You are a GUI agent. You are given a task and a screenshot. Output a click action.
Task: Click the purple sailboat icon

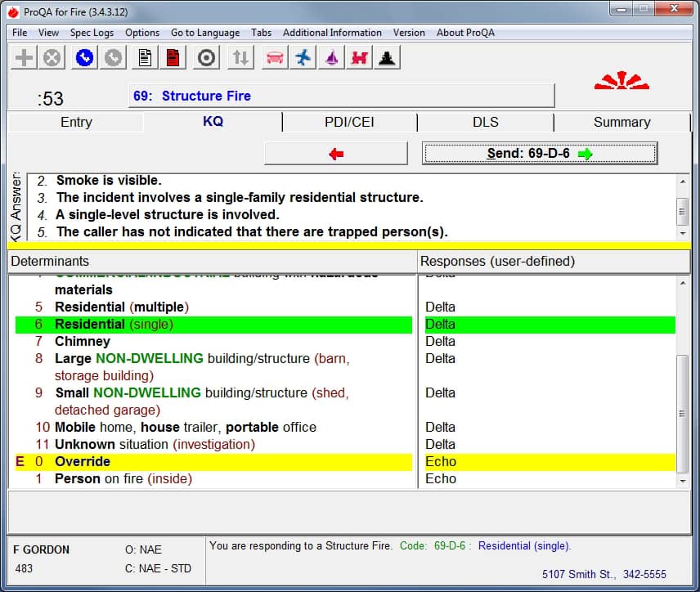[331, 58]
